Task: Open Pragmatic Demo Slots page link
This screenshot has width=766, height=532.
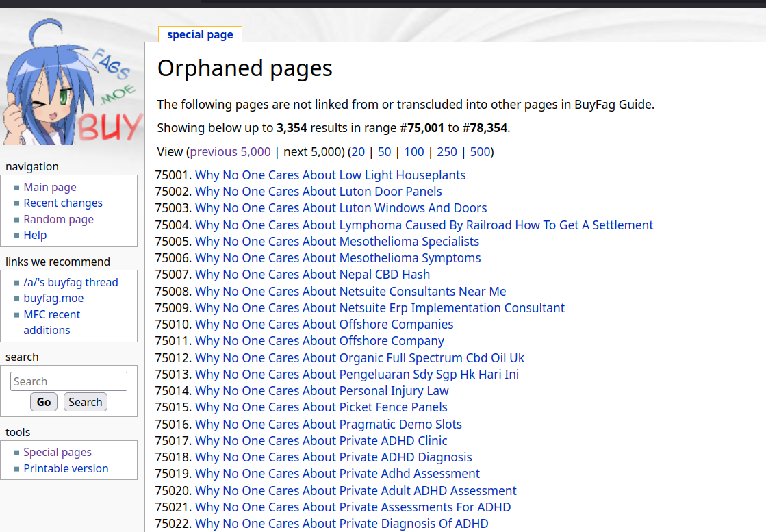Action: 329,425
